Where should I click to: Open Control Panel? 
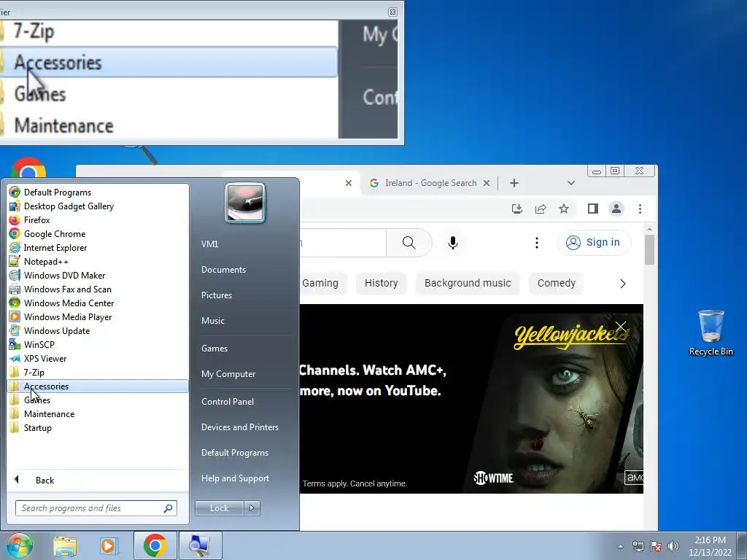(228, 402)
